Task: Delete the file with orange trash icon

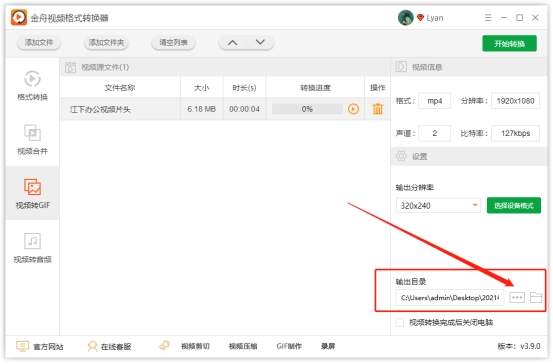Action: click(x=378, y=109)
